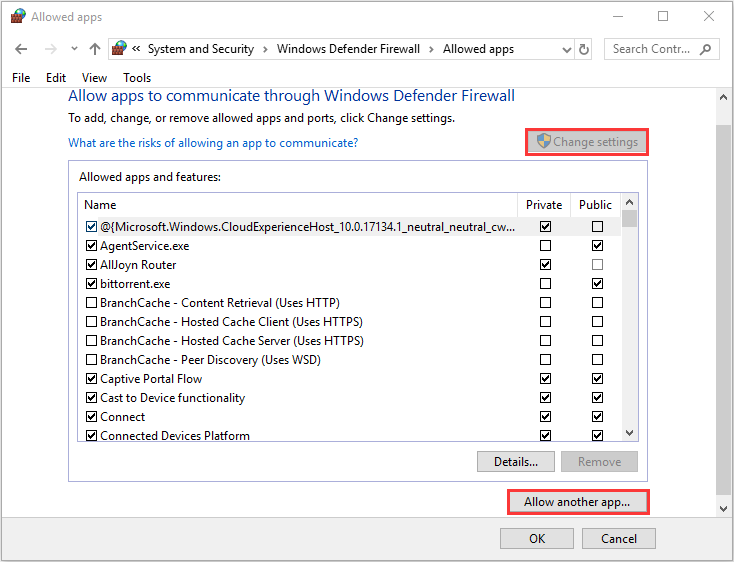Enable BranchCache Peer Discovery checkbox
This screenshot has height=562, width=734.
[91, 360]
